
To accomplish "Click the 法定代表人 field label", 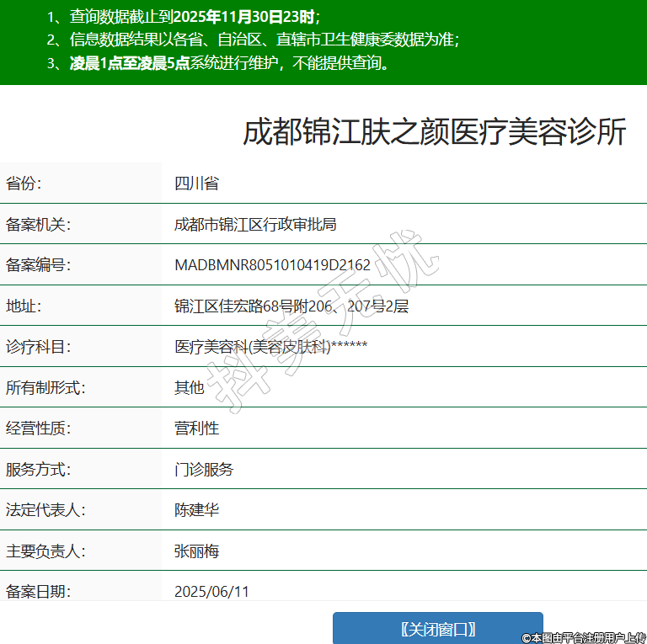I will click(x=45, y=510).
